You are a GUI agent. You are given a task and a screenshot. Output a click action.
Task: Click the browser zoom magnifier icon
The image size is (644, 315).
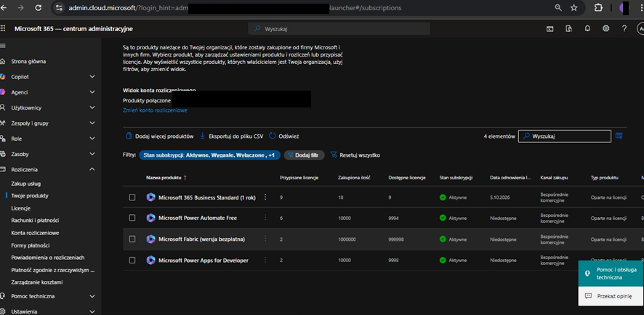click(558, 8)
